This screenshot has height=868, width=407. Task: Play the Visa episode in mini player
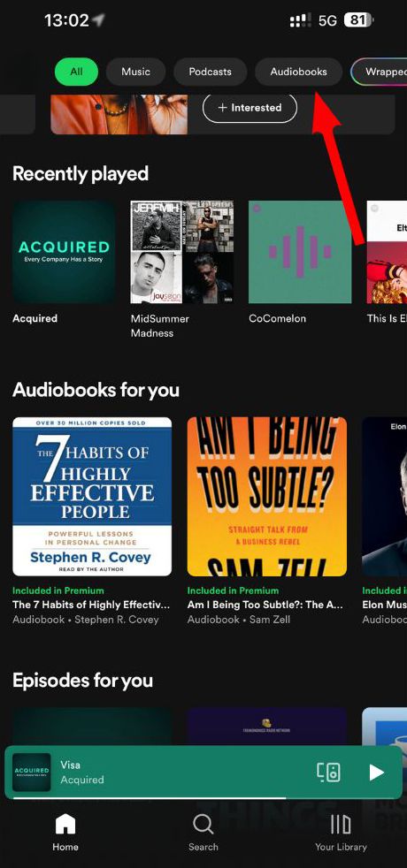(x=376, y=772)
